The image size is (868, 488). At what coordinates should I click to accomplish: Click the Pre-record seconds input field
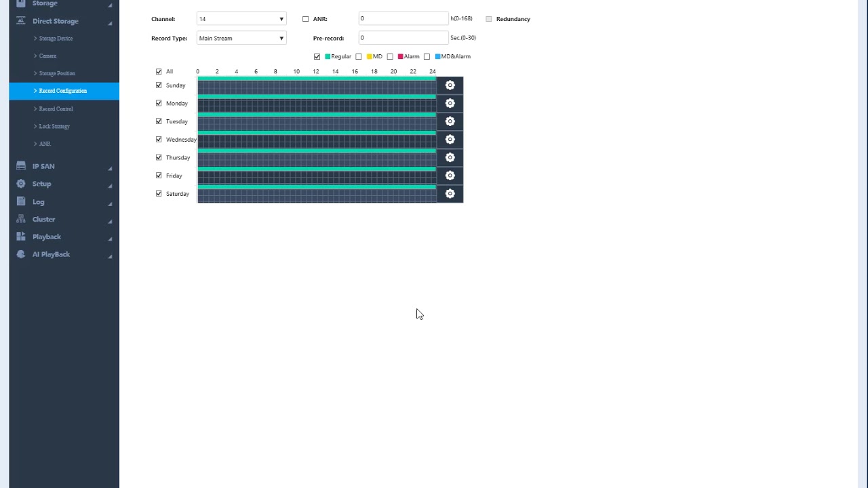point(403,38)
